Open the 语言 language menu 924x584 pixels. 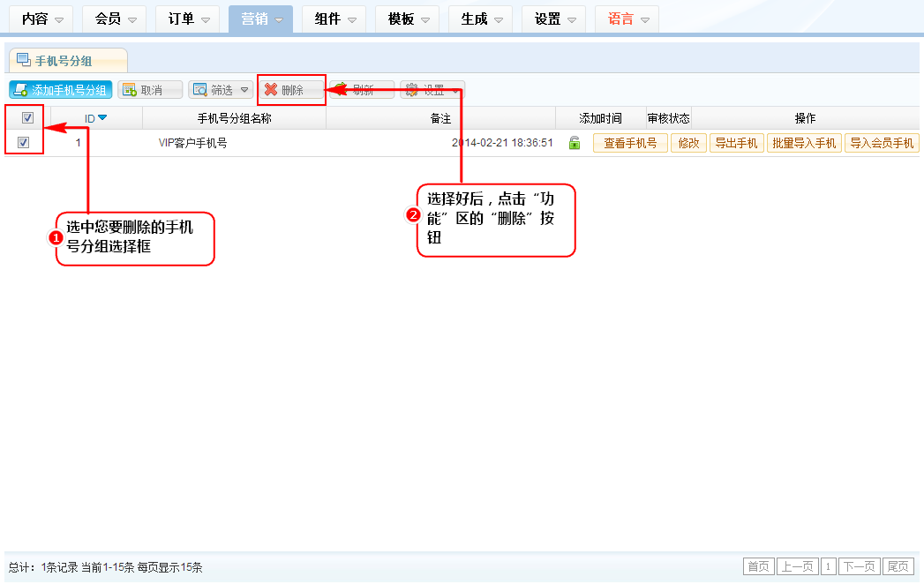tap(627, 19)
